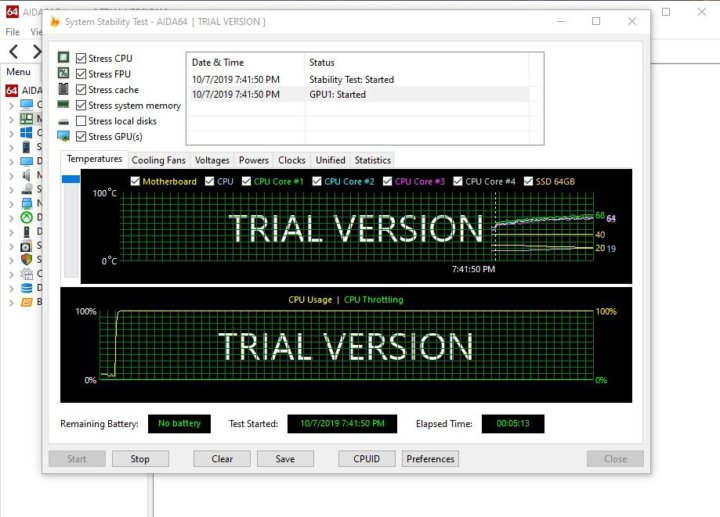Open the Statistics tab

coord(372,160)
